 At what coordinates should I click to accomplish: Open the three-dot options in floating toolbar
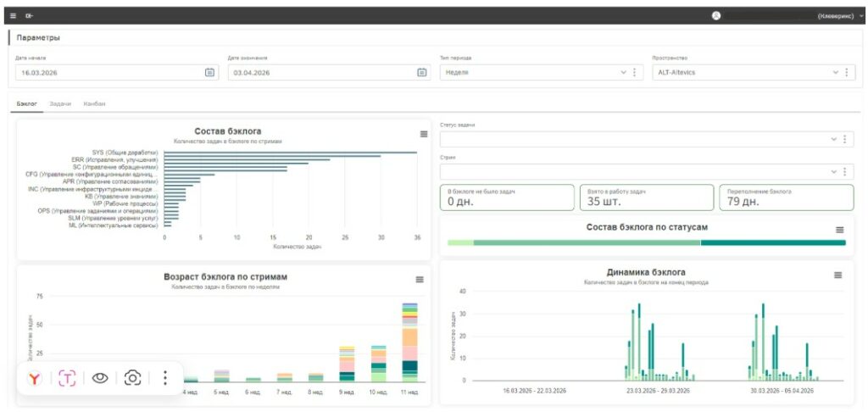(x=165, y=378)
